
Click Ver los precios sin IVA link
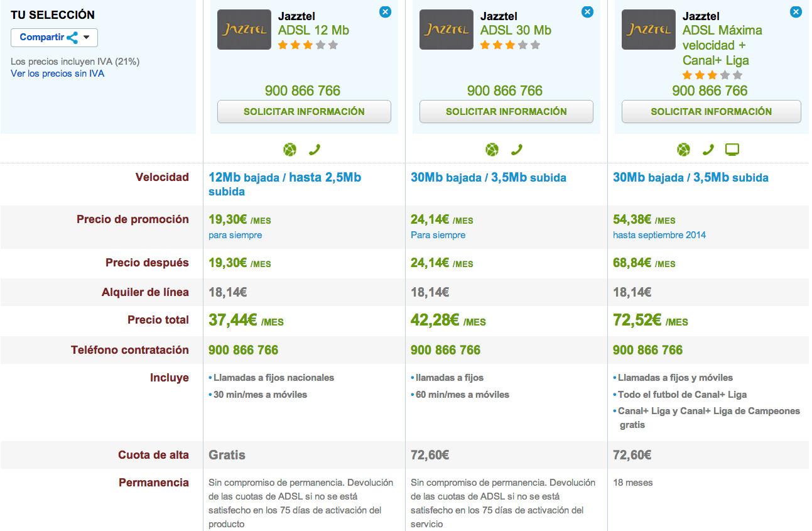58,74
